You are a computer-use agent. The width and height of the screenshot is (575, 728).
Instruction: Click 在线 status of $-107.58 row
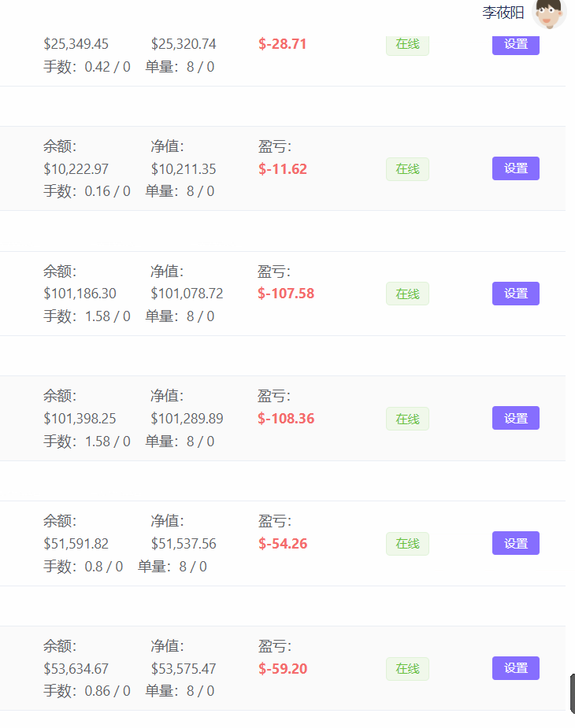coord(407,294)
